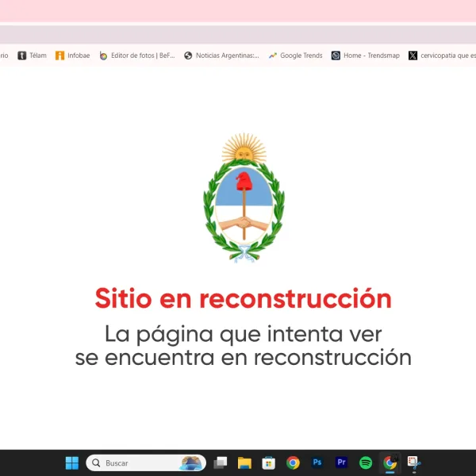Switch to the active Chrome profile window
Screen dimensions: 476x476
(390, 463)
